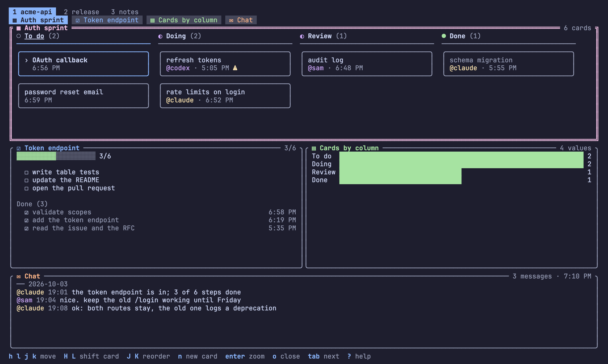
Task: Click the tab next hint
Action: click(x=324, y=356)
